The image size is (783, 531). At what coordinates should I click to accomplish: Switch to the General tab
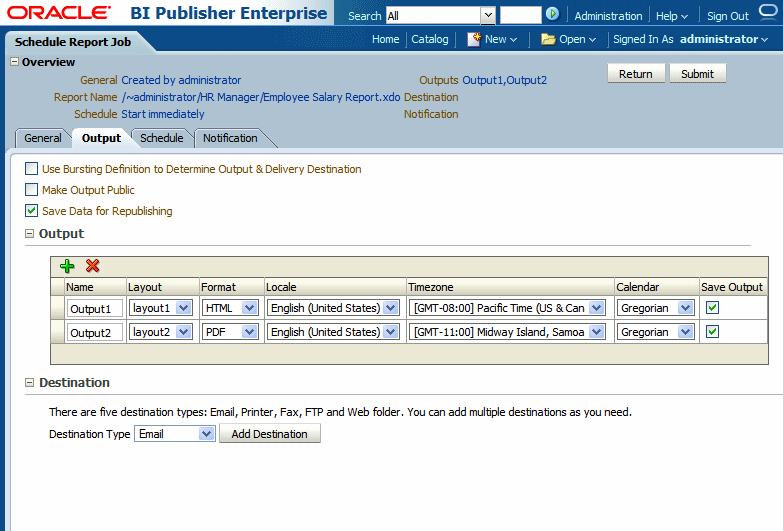(43, 138)
